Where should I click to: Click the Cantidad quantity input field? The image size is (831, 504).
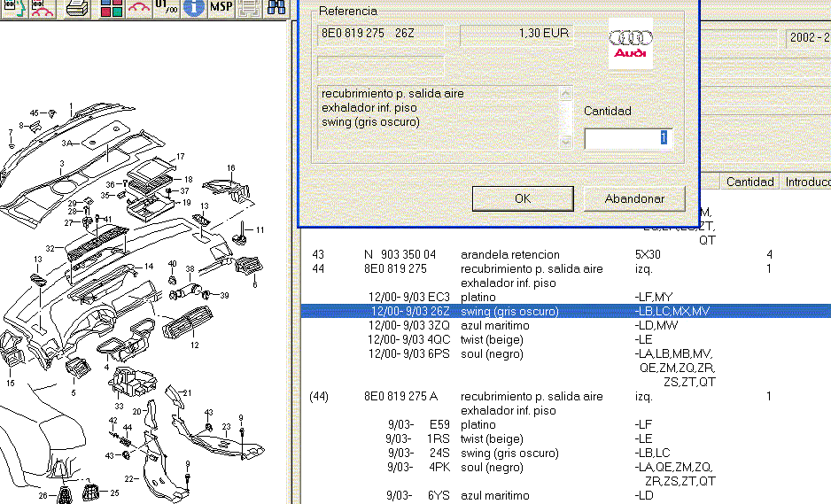[628, 139]
